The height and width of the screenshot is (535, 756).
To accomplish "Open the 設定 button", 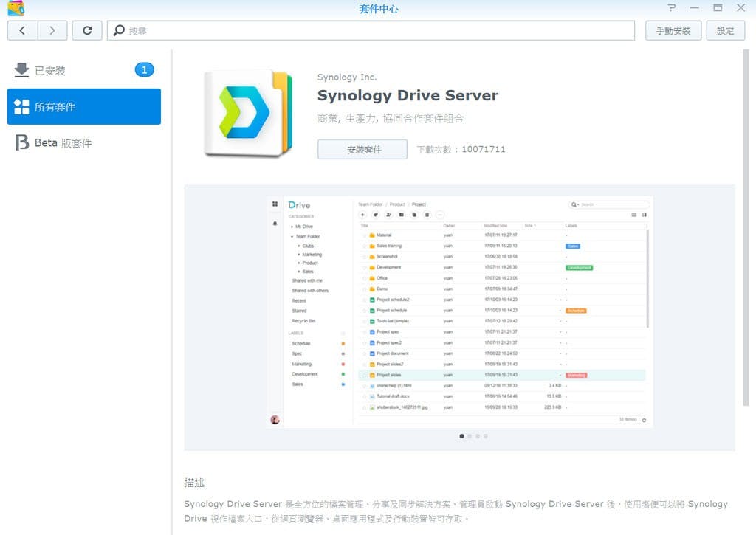I will [x=725, y=31].
